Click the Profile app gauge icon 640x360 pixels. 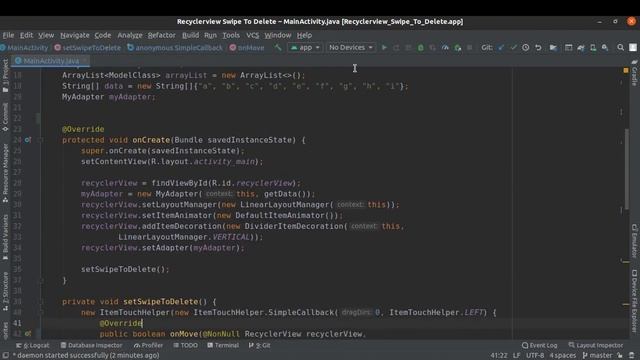tap(445, 48)
